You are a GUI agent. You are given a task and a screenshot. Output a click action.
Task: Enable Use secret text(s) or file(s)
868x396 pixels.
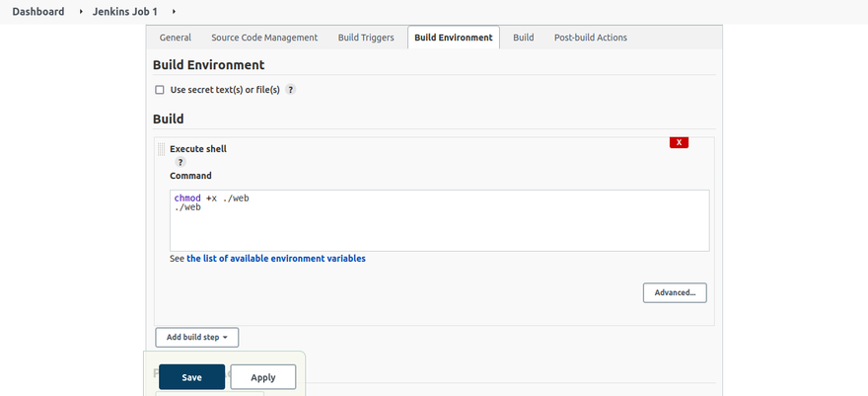160,90
